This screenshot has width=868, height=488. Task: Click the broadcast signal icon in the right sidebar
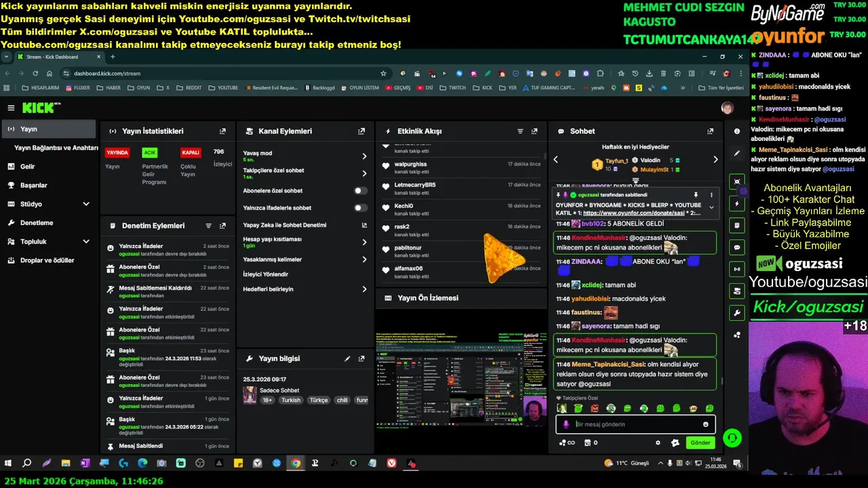(x=737, y=269)
